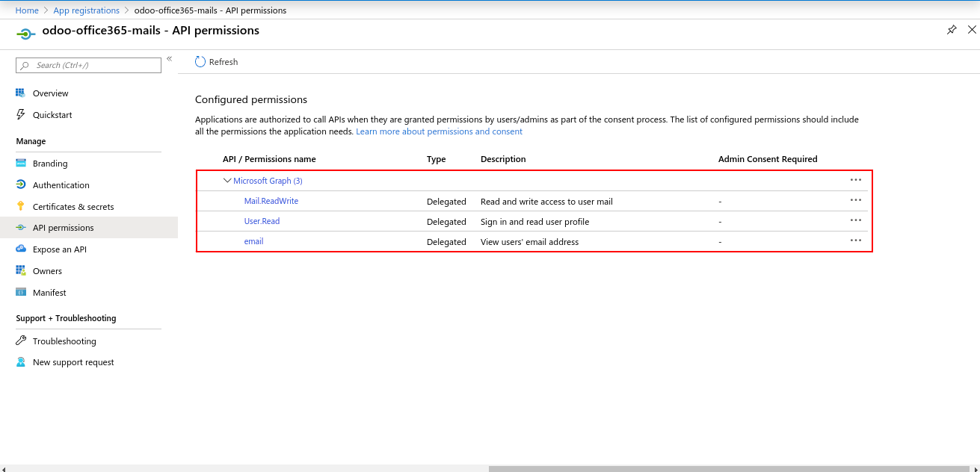Screen dimensions: 980x472
Task: Open Quickstart from the sidebar
Action: pos(52,115)
